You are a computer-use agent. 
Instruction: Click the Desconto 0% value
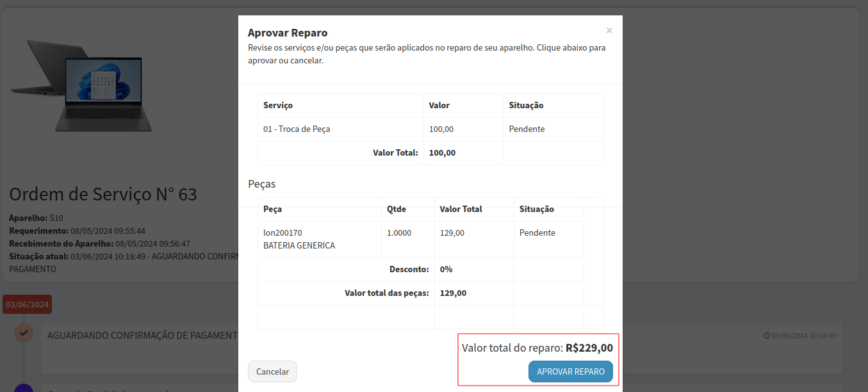[446, 269]
